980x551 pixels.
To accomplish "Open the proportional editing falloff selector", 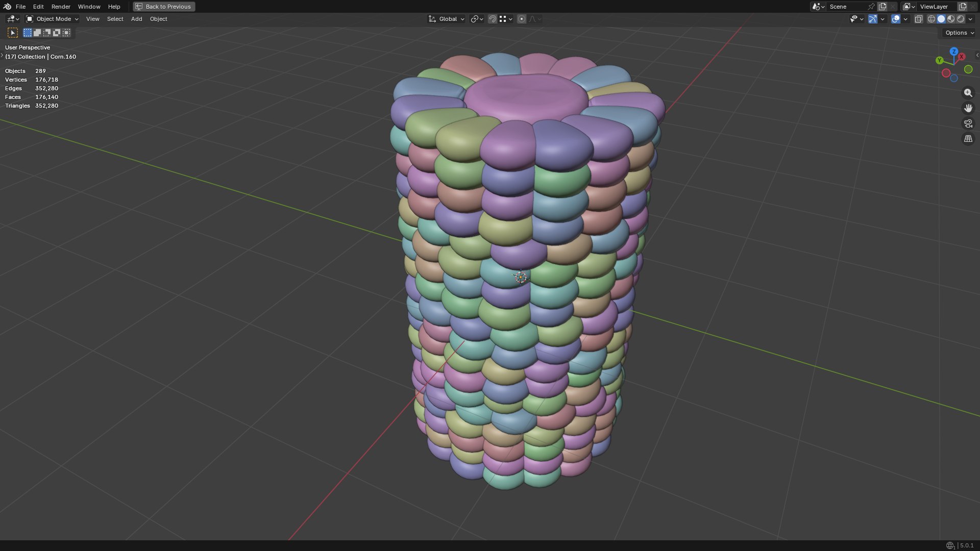I will 535,19.
